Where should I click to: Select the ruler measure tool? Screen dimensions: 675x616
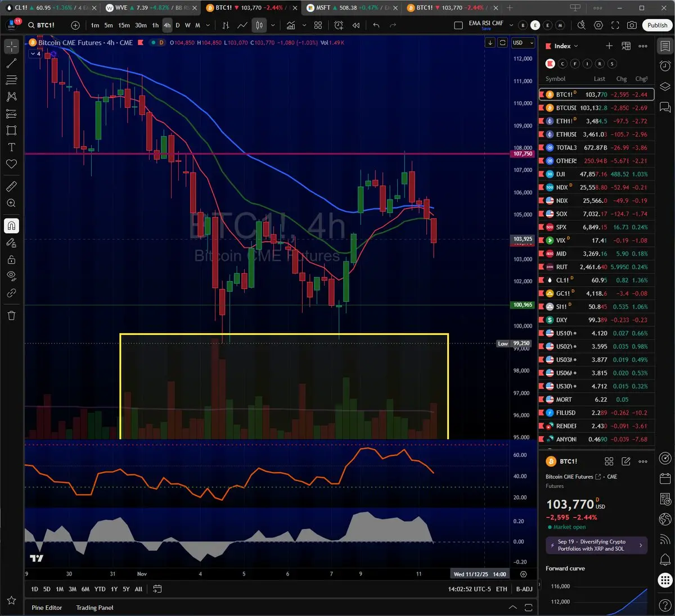click(x=11, y=186)
